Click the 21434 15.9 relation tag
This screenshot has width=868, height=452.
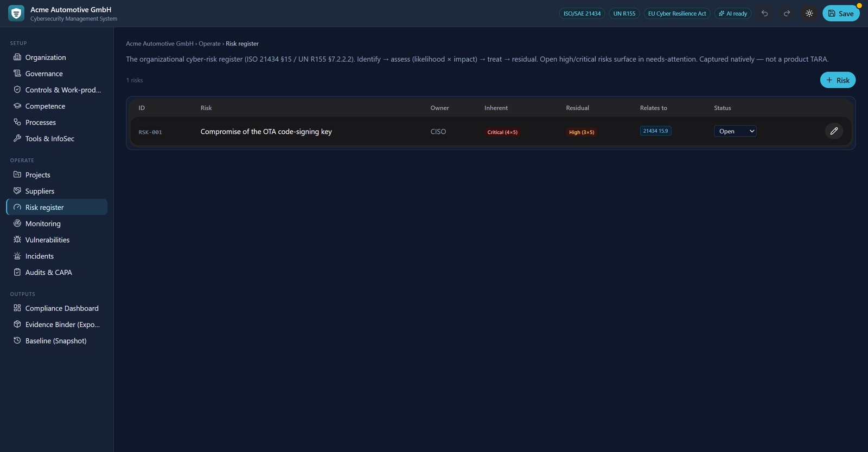coord(655,131)
